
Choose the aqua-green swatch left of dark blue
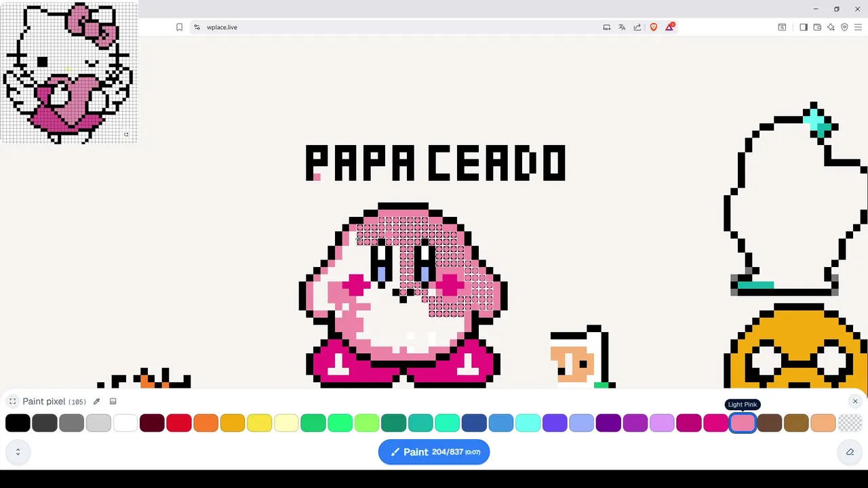pyautogui.click(x=448, y=423)
